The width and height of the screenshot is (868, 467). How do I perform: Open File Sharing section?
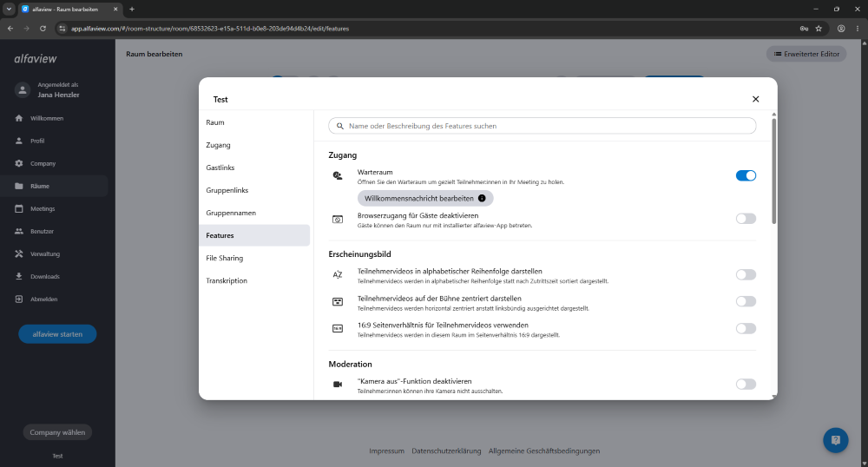[x=254, y=258]
